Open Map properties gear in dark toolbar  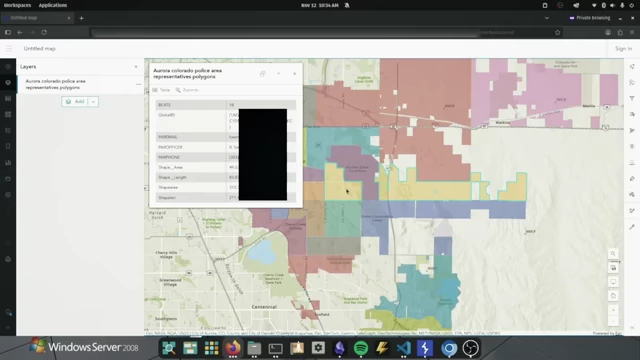click(x=8, y=195)
